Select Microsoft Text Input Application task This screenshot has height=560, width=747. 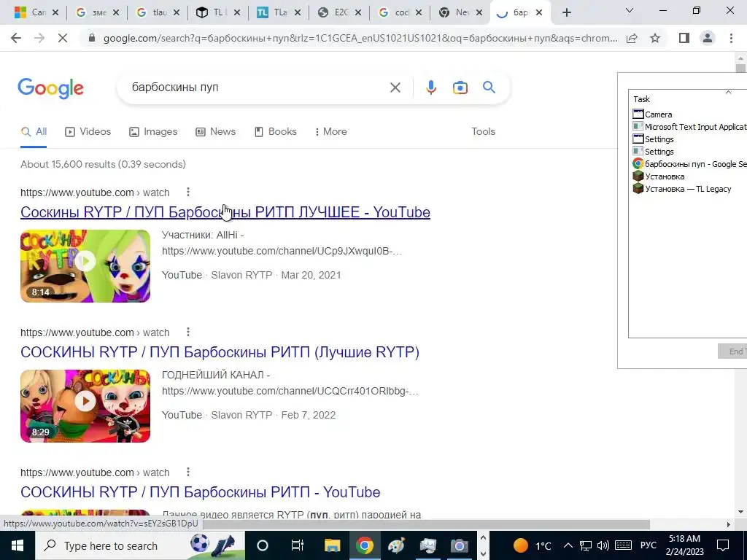click(x=689, y=127)
